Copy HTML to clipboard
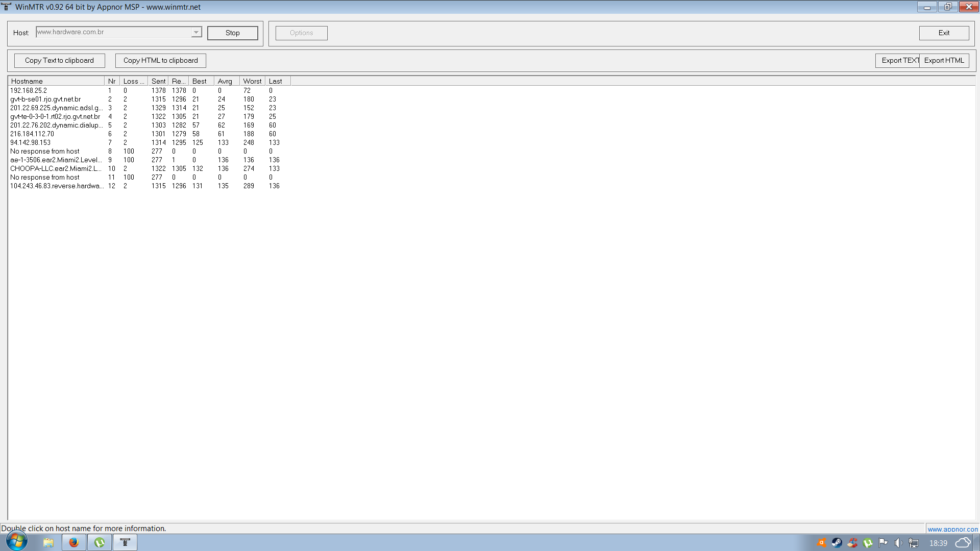The height and width of the screenshot is (551, 980). coord(160,60)
